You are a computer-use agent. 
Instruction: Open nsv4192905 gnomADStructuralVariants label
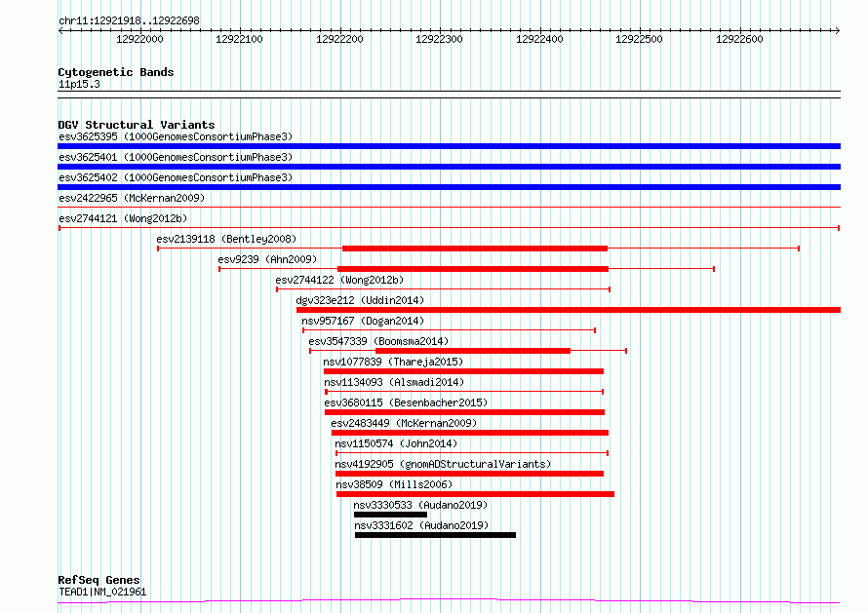(x=443, y=464)
